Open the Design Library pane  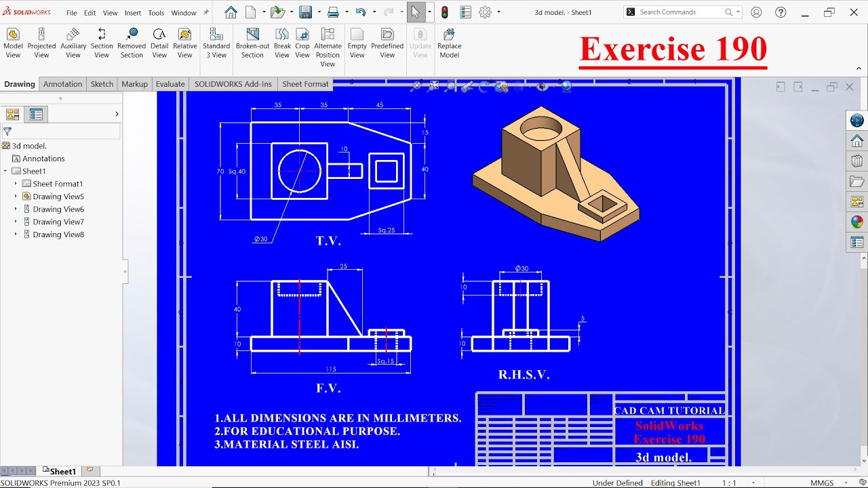tap(857, 161)
